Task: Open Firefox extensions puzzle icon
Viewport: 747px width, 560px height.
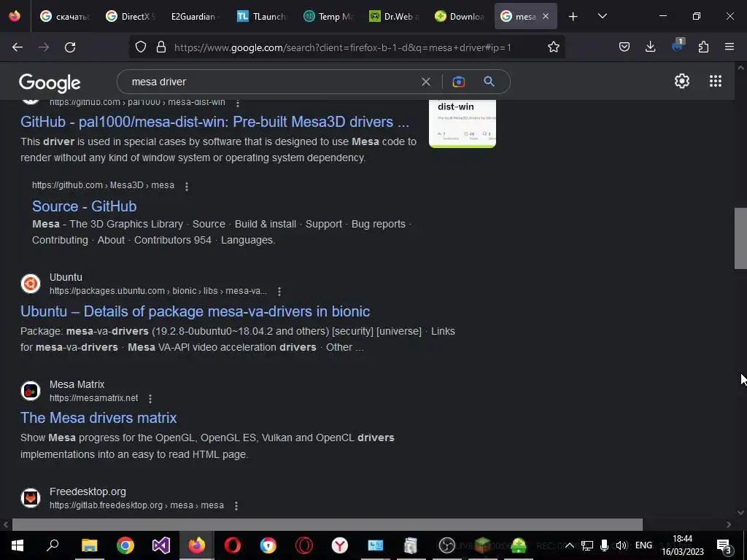Action: pos(703,47)
